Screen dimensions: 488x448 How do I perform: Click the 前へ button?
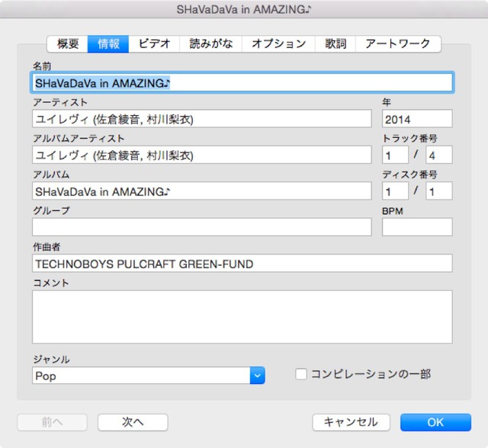click(52, 422)
